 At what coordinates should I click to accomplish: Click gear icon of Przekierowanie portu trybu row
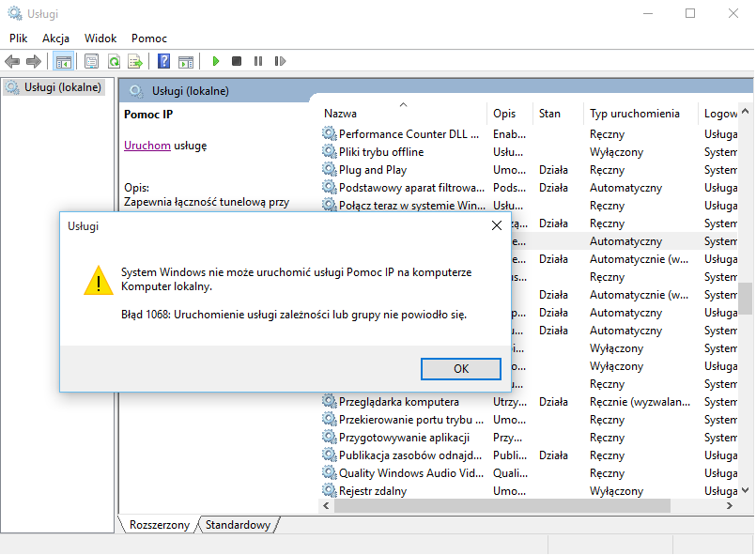tap(330, 419)
